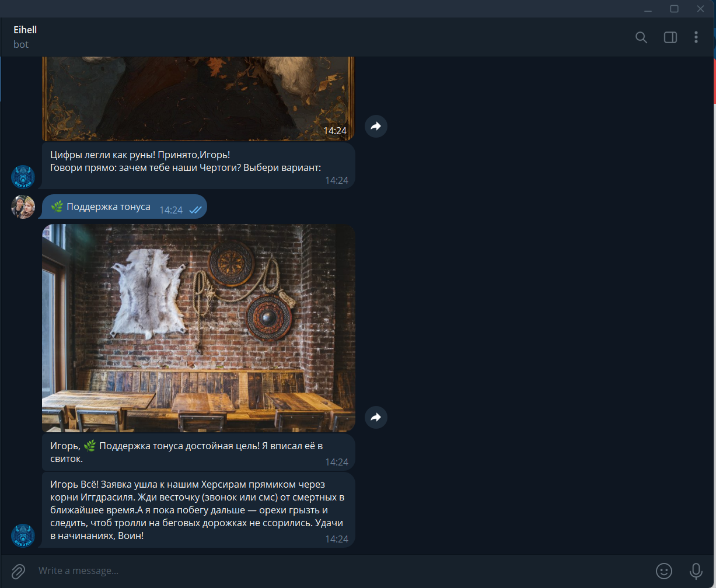Record a voice message with the microphone
Viewport: 716px width, 588px height.
pos(696,570)
